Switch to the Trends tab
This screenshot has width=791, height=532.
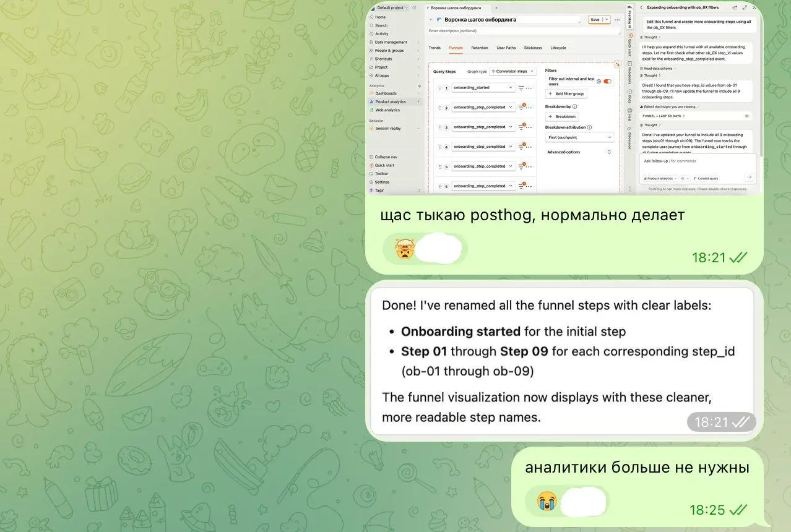coord(434,48)
